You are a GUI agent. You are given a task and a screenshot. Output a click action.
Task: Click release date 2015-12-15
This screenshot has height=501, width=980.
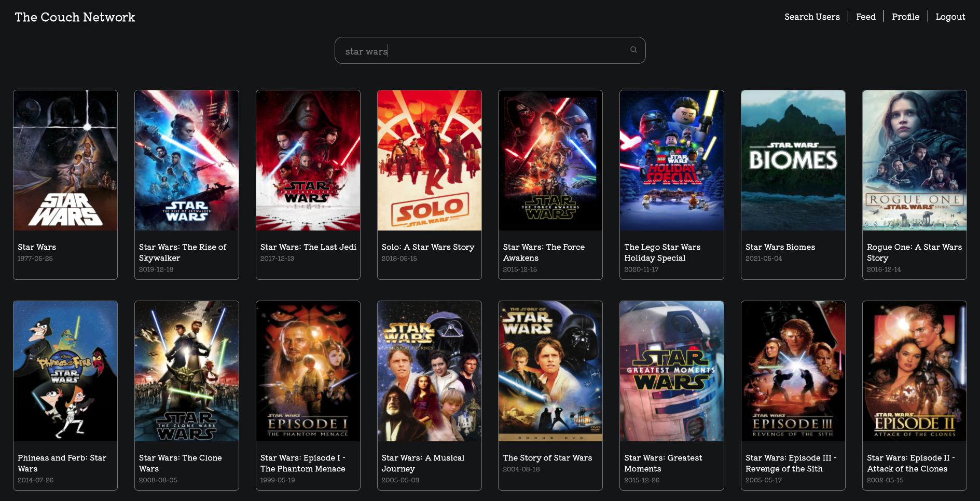520,269
